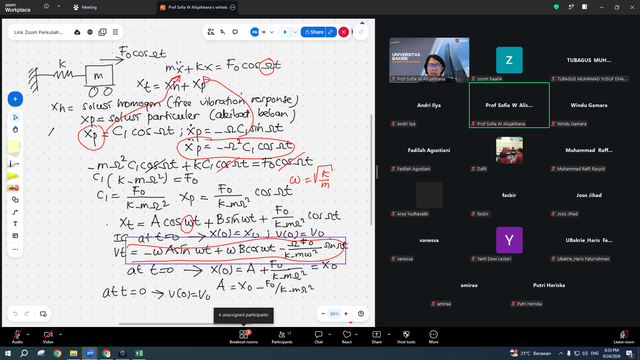Expand Share screen options caret
This screenshot has height=360, width=640.
(x=389, y=334)
